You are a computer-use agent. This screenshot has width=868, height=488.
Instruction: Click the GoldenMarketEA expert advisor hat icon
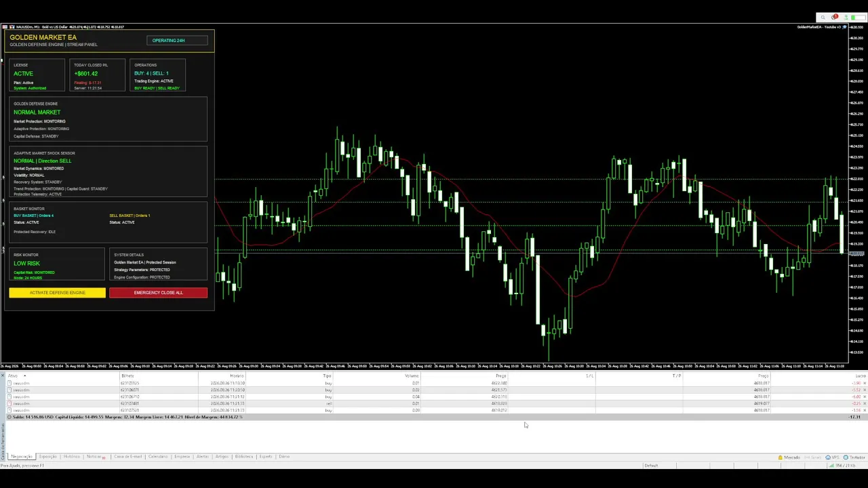[x=846, y=27]
